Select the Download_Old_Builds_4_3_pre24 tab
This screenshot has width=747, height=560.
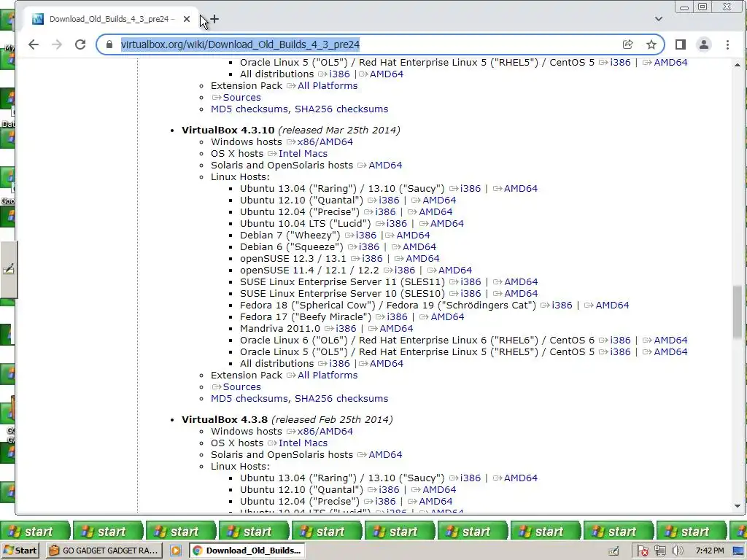coord(112,19)
